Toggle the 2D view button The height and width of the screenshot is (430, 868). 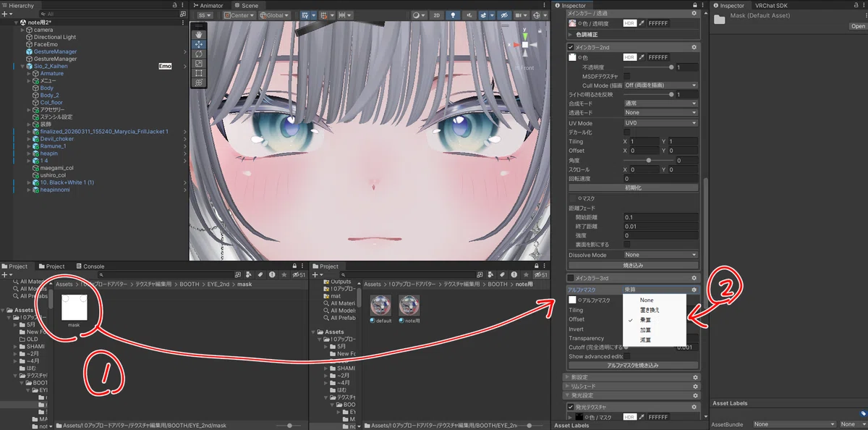(437, 14)
